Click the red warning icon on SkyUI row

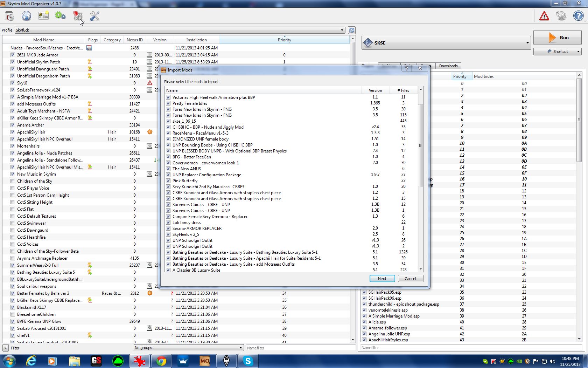tap(150, 83)
